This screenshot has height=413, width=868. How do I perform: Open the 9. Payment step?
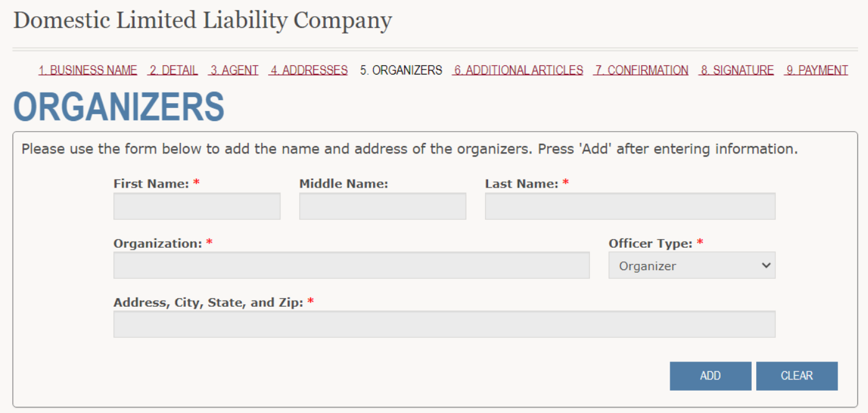click(816, 70)
